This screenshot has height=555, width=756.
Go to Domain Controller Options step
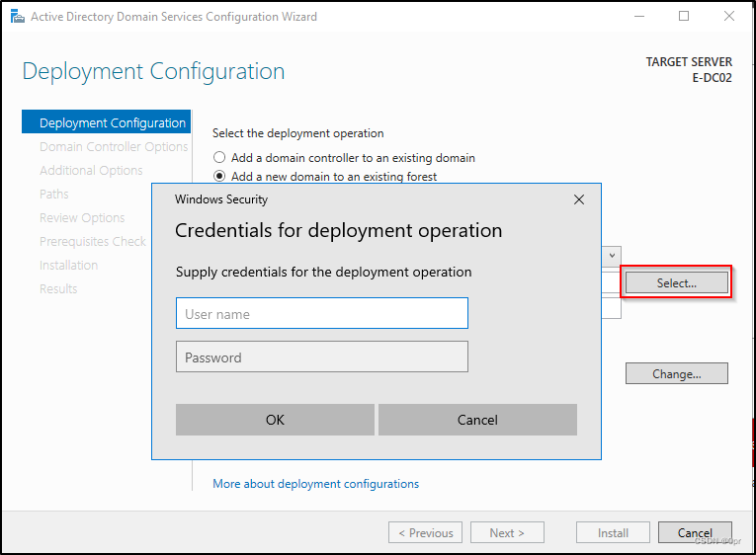[114, 146]
